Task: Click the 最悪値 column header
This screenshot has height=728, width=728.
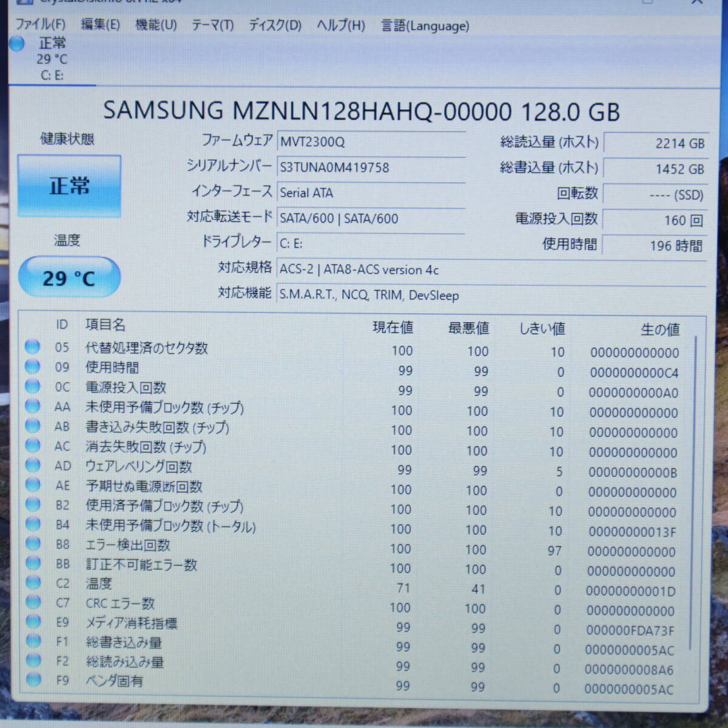Action: 468,328
